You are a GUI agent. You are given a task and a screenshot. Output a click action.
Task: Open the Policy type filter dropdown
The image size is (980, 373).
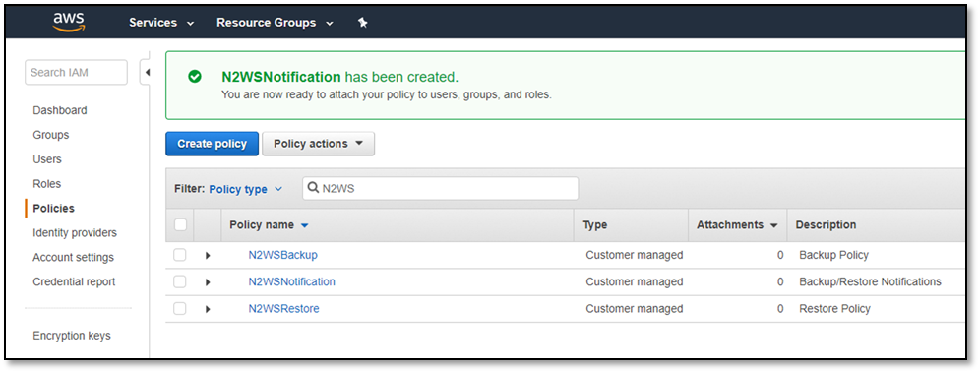click(246, 189)
